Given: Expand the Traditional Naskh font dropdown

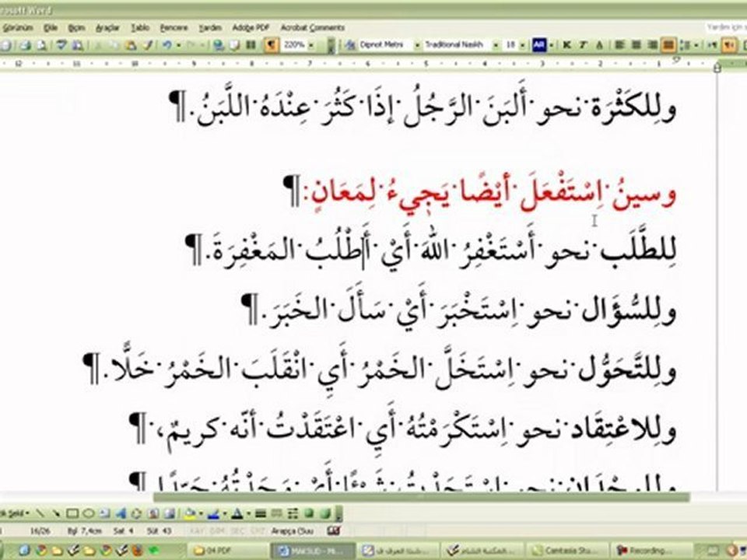Looking at the screenshot, I should point(496,45).
